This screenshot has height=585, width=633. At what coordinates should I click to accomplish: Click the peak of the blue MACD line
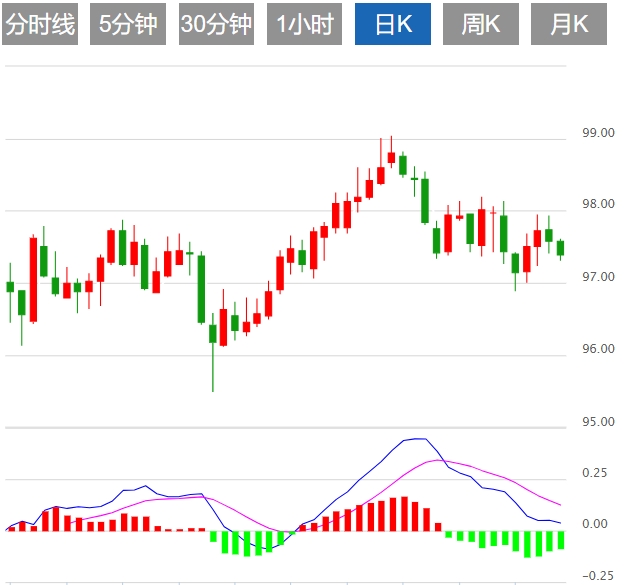[416, 439]
